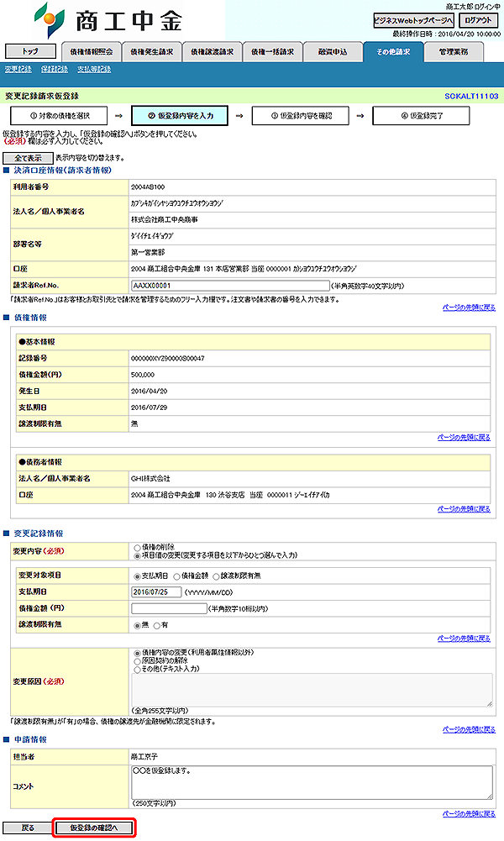Click the 全て表示 button

point(28,158)
